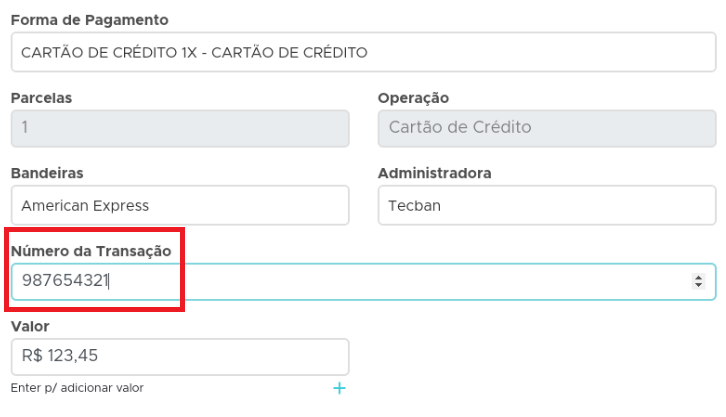Click the Administradora label

pos(434,173)
